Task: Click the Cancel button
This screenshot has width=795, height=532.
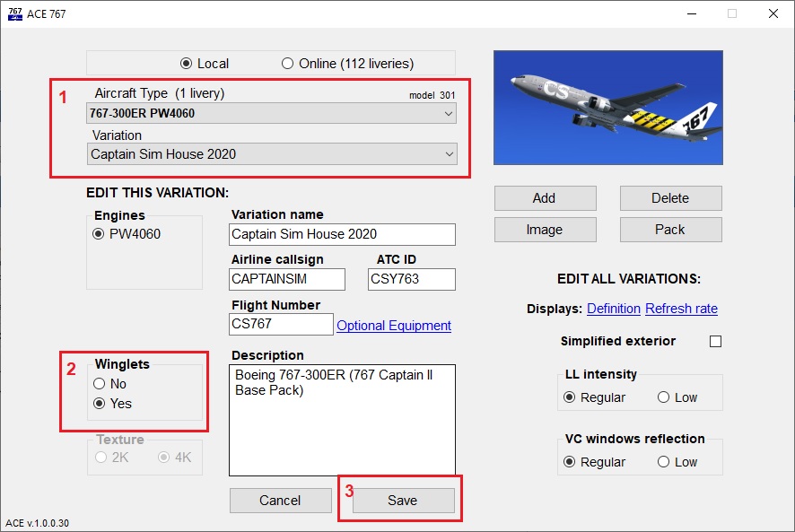Action: [280, 501]
